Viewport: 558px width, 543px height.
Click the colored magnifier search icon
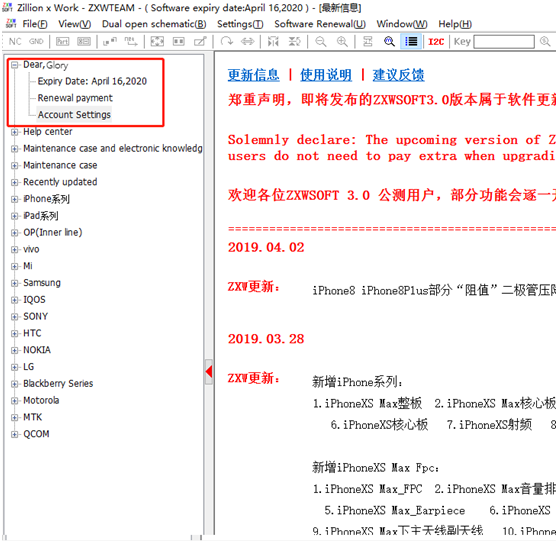point(389,42)
